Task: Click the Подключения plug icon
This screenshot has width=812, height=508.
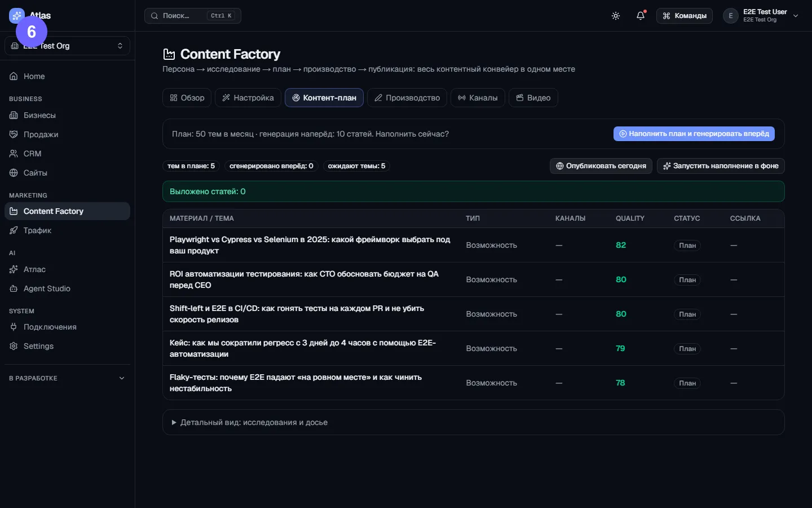Action: click(14, 327)
